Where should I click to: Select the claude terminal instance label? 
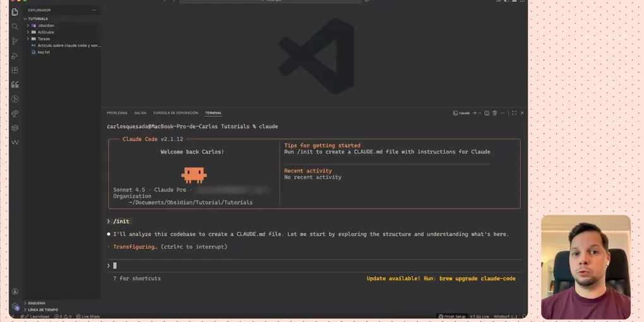pos(462,113)
